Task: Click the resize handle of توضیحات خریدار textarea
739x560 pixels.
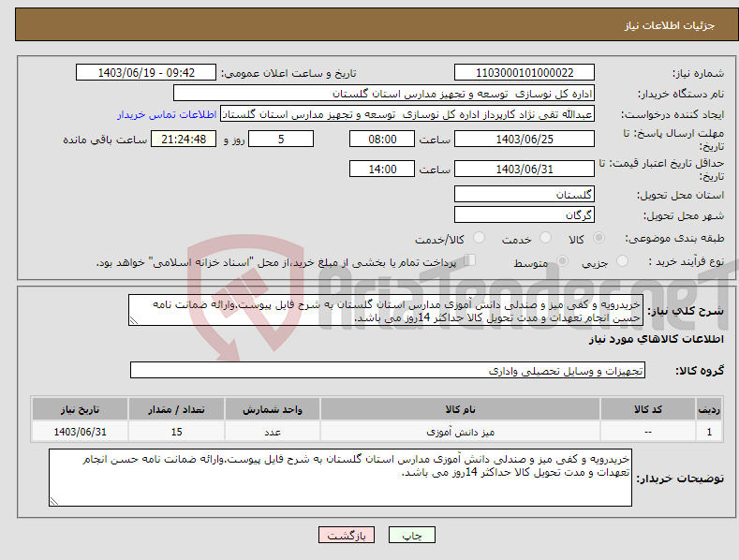Action: (54, 501)
